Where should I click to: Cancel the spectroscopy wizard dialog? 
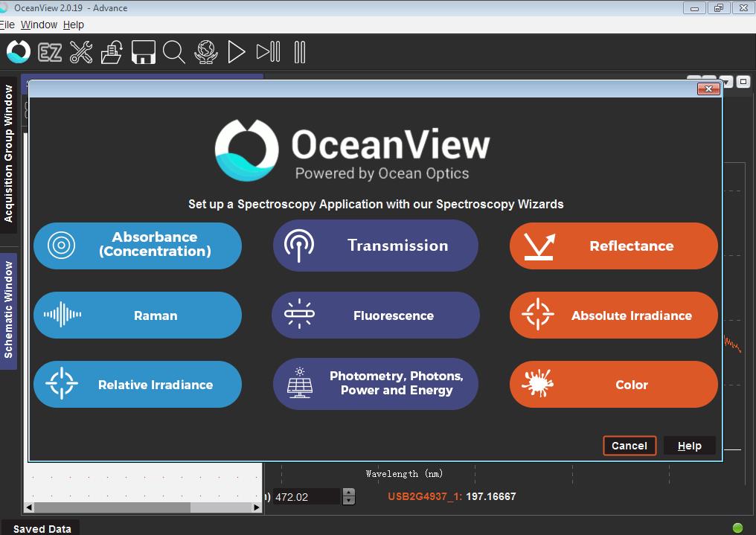tap(629, 445)
